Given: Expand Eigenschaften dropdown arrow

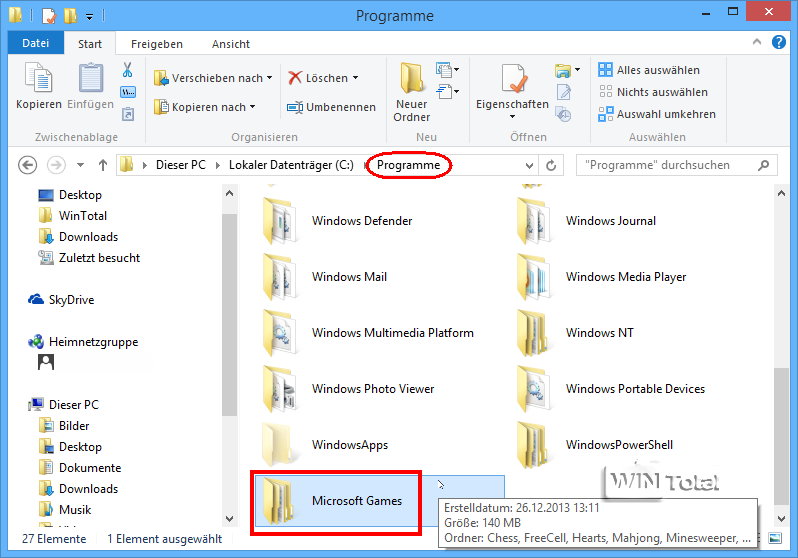Looking at the screenshot, I should pyautogui.click(x=512, y=117).
